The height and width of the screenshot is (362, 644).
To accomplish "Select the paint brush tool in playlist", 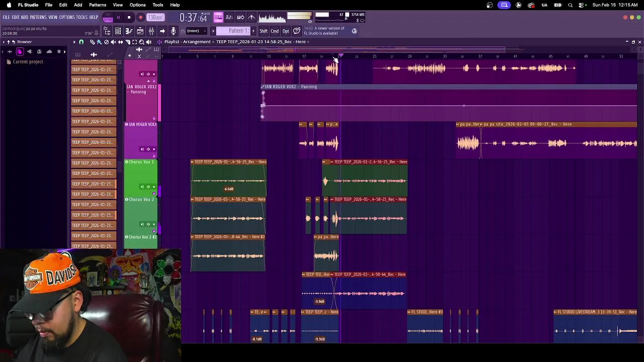I will (x=99, y=42).
